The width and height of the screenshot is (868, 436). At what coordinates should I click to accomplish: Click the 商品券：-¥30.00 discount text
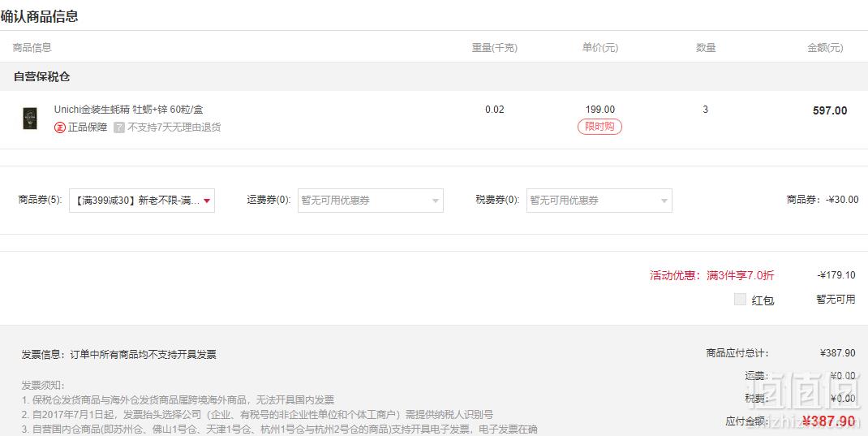pos(823,200)
